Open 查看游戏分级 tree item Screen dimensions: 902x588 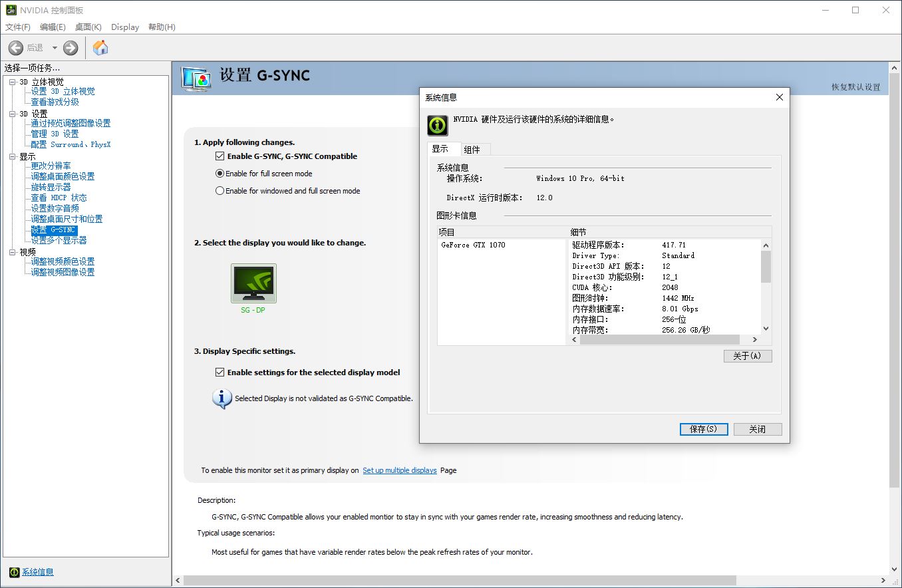coord(55,102)
